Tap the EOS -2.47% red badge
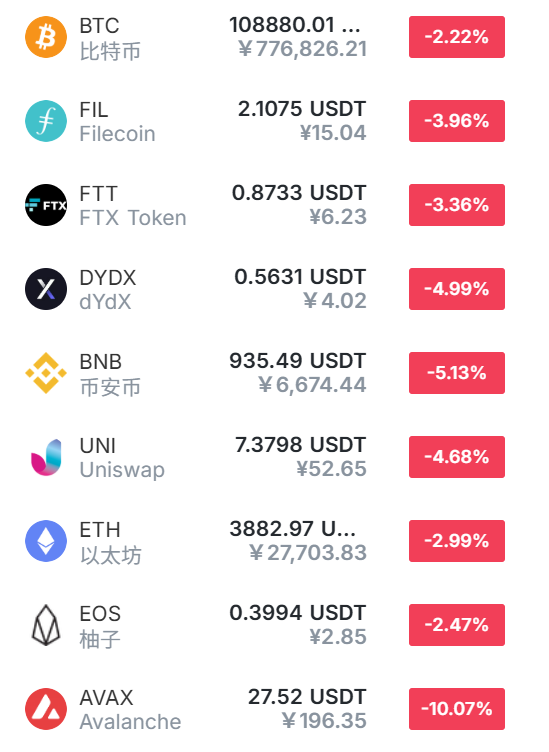Image resolution: width=549 pixels, height=752 pixels. tap(456, 625)
